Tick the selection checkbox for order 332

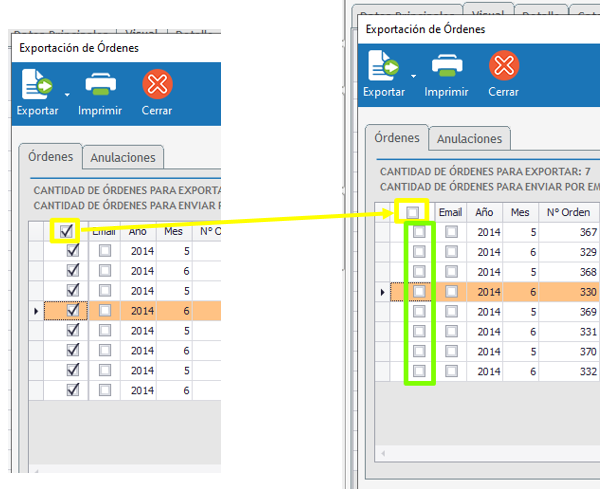419,371
